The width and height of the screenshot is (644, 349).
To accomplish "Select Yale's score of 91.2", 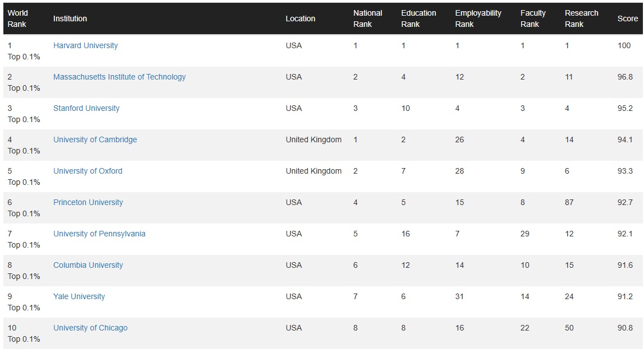I will pos(625,296).
